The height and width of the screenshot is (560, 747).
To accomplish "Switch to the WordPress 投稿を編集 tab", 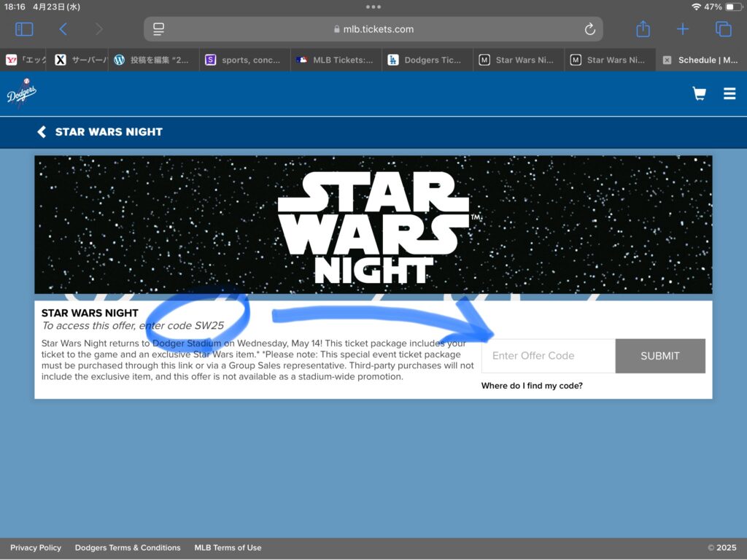I will tap(154, 60).
